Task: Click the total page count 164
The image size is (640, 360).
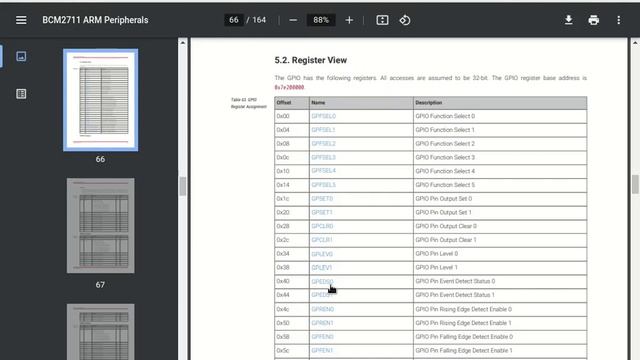Action: click(259, 20)
